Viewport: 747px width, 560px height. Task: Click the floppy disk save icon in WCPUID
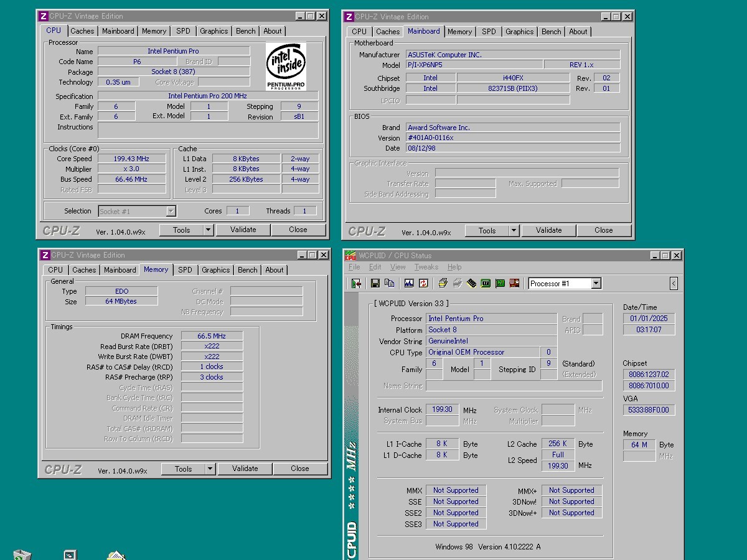click(375, 284)
